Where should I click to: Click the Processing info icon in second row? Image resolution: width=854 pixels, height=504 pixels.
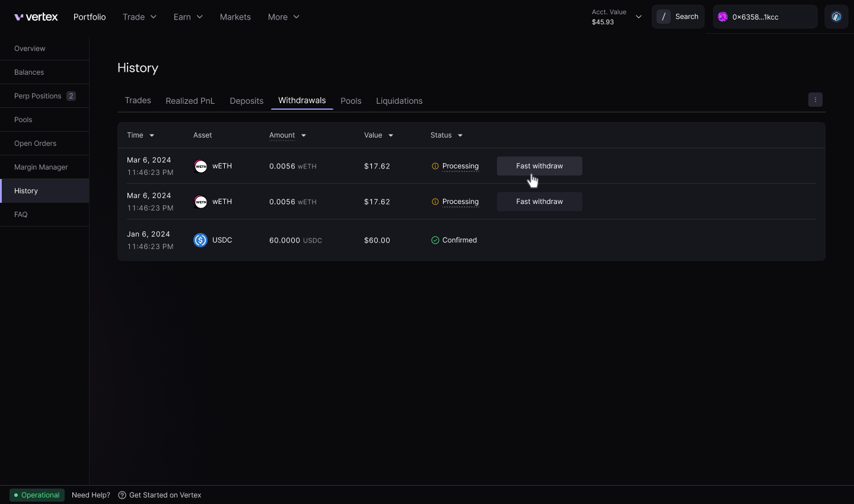click(x=435, y=202)
